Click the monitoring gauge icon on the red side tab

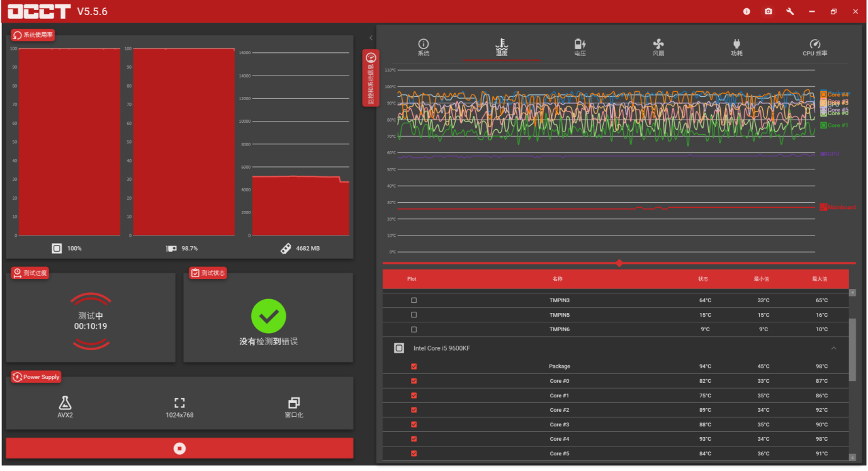click(371, 57)
